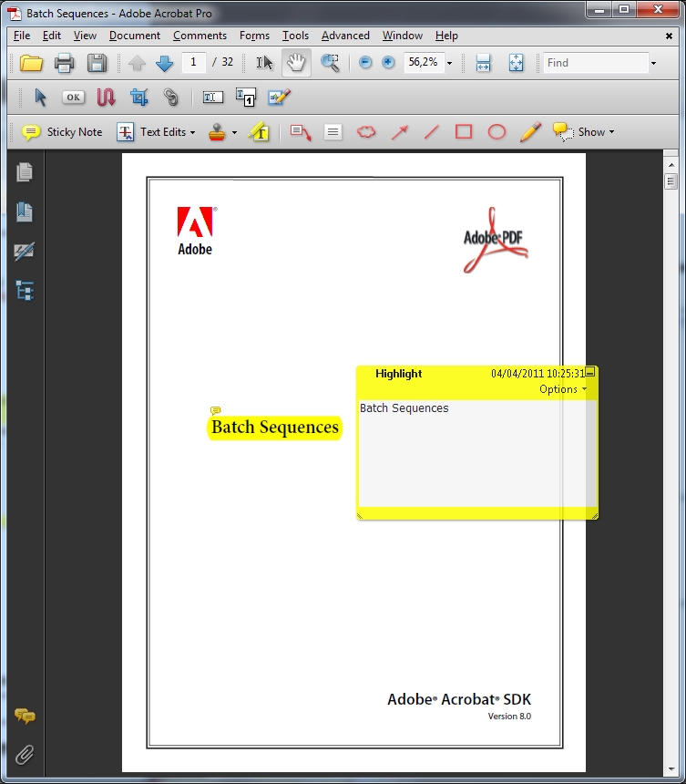This screenshot has height=784, width=686.
Task: Click the Sticky Note button
Action: point(62,132)
